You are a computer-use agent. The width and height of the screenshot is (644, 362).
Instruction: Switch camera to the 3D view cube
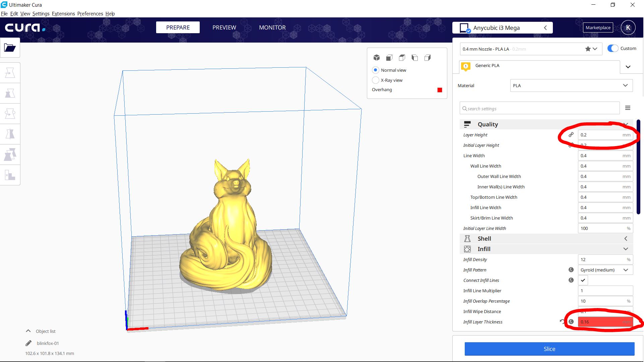[377, 57]
